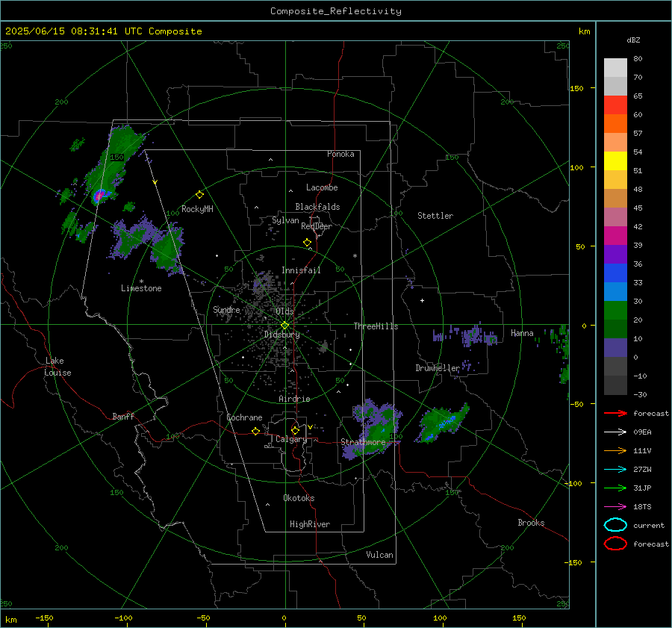
Task: Click the -100 value on bottom km axis
Action: click(123, 618)
